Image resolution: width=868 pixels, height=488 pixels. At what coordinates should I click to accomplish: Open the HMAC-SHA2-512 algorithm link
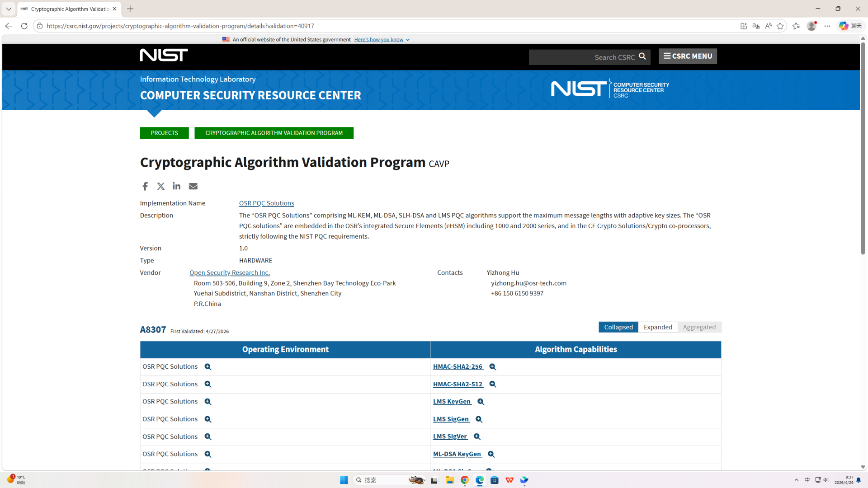coord(458,384)
